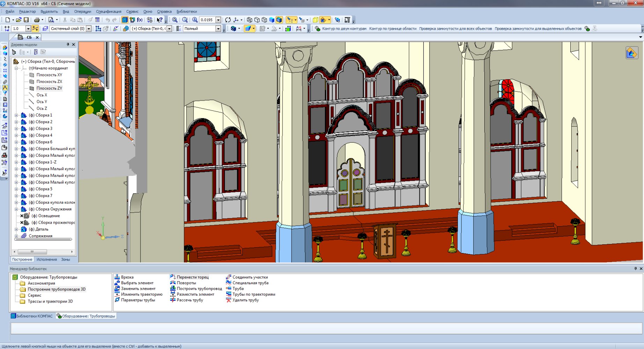
Task: Click 'Контур по границе области' button
Action: pos(393,29)
